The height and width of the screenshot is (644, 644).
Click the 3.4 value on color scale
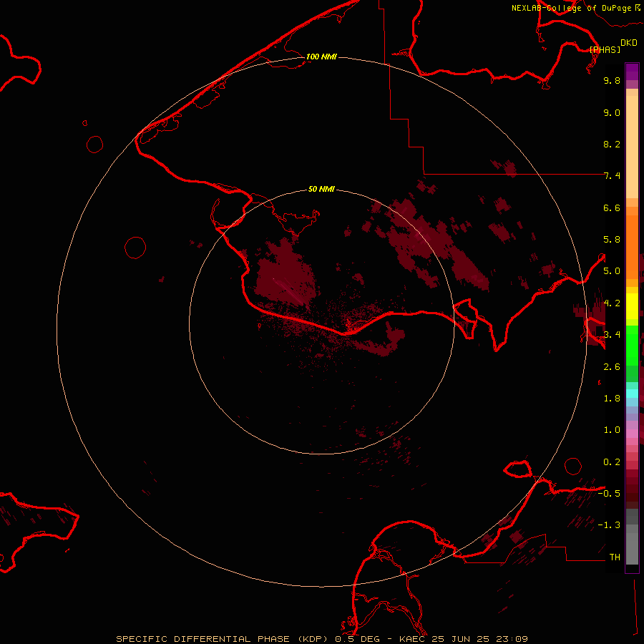pos(612,335)
